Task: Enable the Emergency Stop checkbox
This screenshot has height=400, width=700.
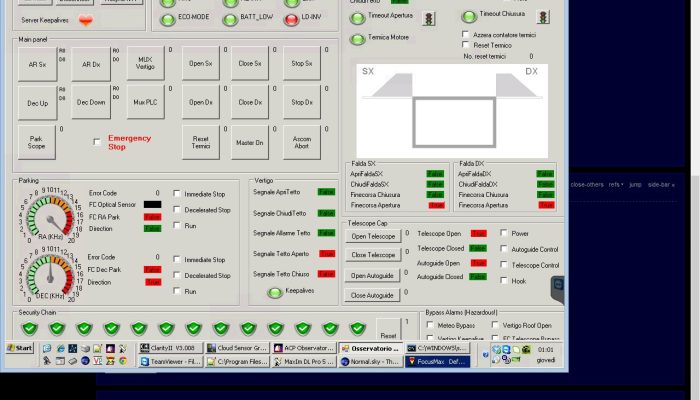Action: point(97,142)
